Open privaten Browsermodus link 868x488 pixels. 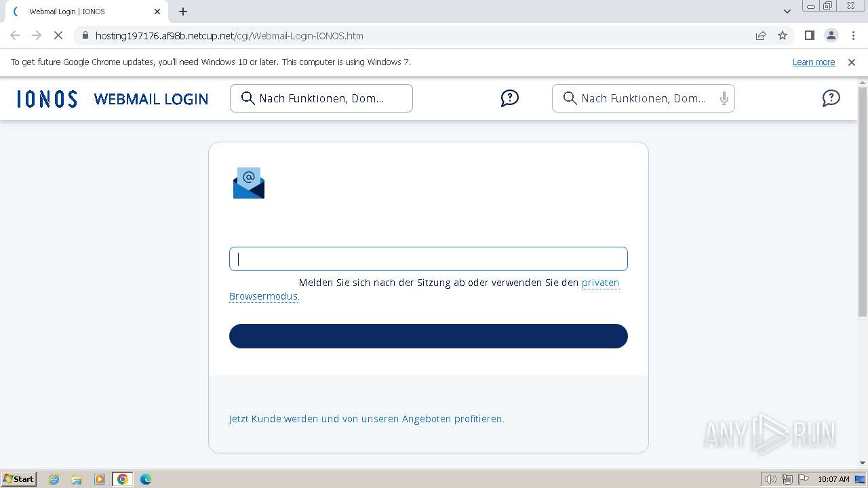click(601, 283)
